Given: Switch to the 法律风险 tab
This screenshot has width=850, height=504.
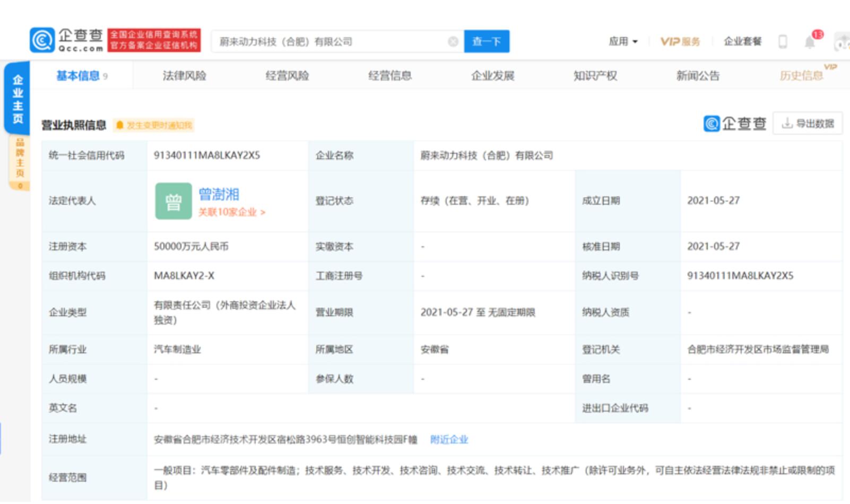Looking at the screenshot, I should click(x=184, y=76).
